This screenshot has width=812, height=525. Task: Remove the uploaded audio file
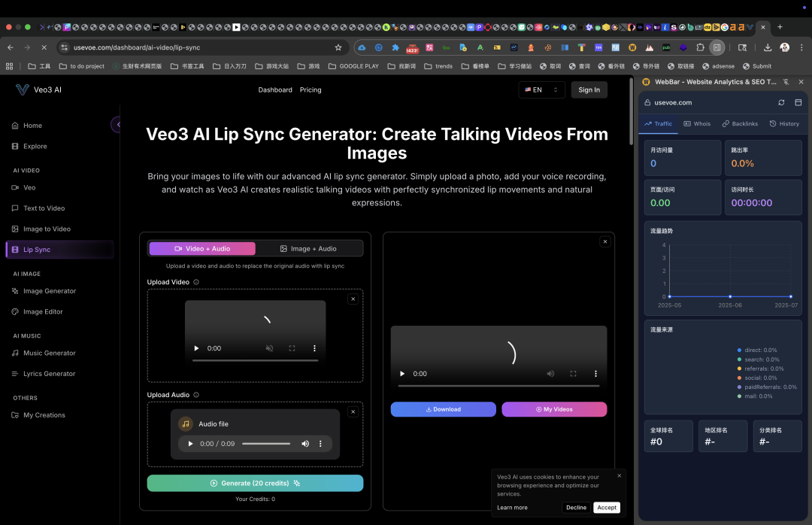pyautogui.click(x=353, y=412)
